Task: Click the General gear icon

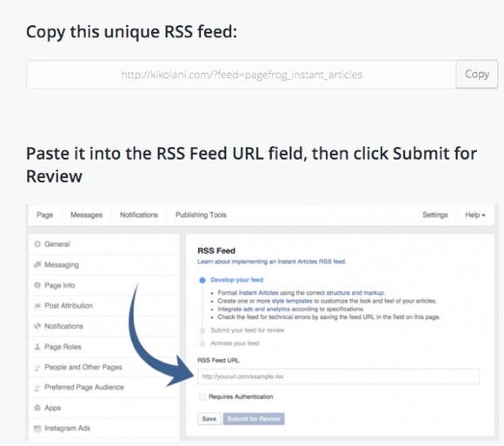Action: pos(37,244)
